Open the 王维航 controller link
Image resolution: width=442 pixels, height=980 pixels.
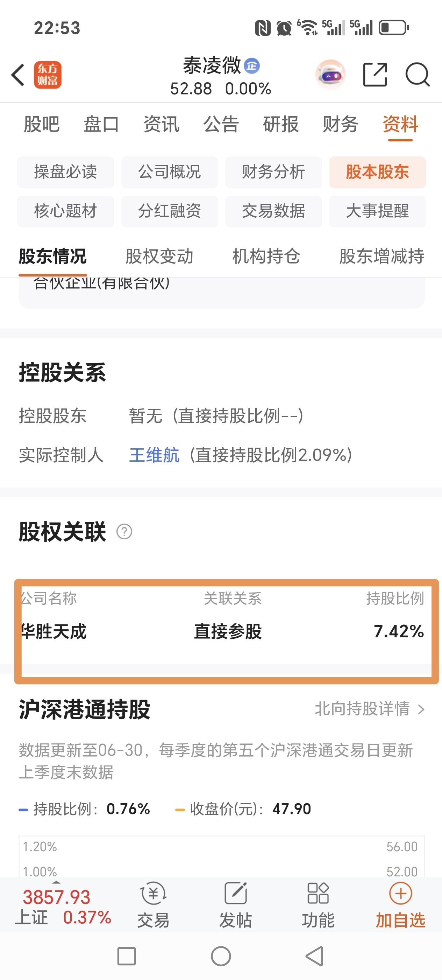click(x=154, y=455)
